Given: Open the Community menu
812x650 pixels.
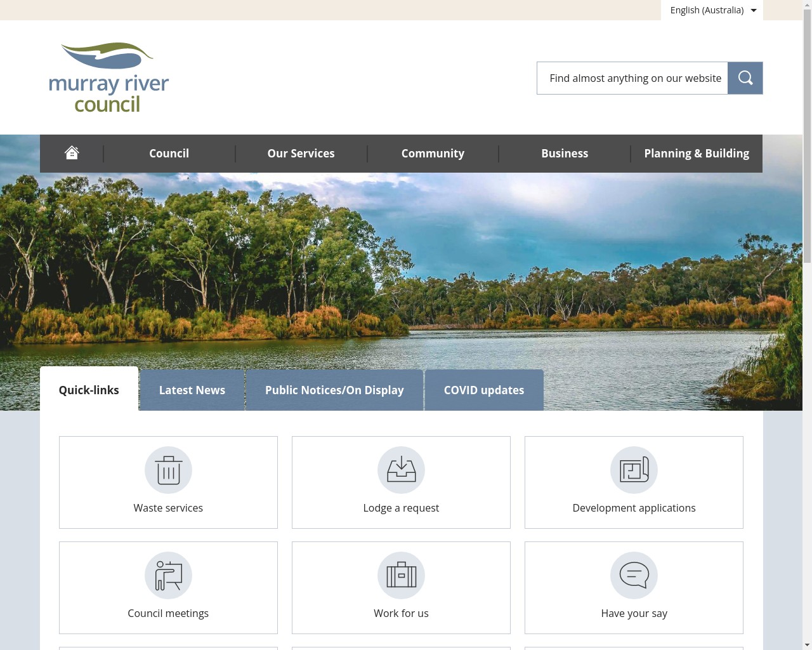Looking at the screenshot, I should point(433,153).
